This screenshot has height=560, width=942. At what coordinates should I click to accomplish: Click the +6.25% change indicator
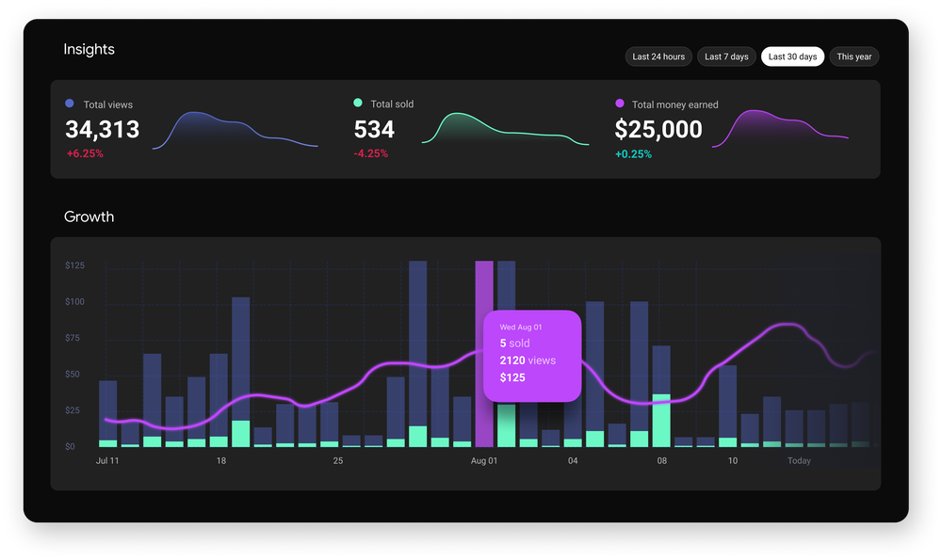[85, 152]
